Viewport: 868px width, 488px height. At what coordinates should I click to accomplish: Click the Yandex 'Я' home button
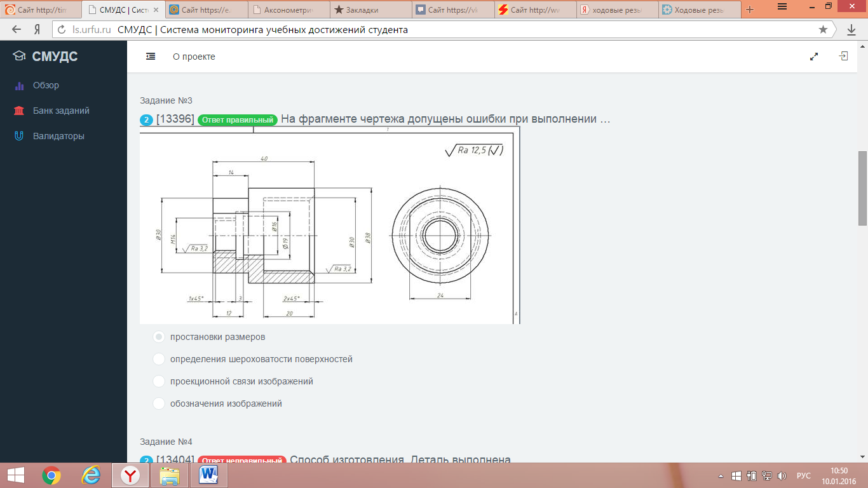click(x=37, y=29)
